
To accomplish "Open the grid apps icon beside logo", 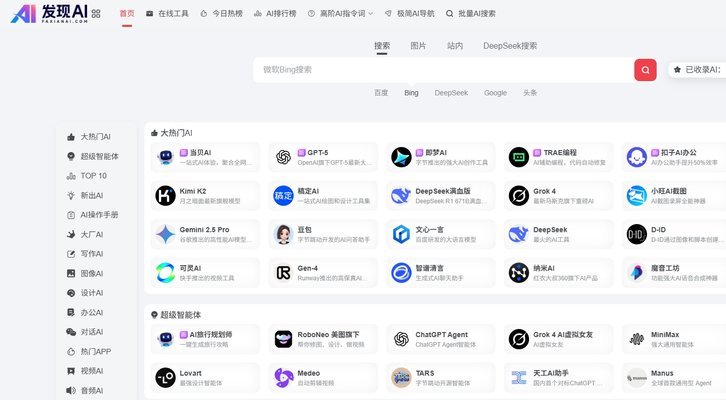I will tap(96, 14).
